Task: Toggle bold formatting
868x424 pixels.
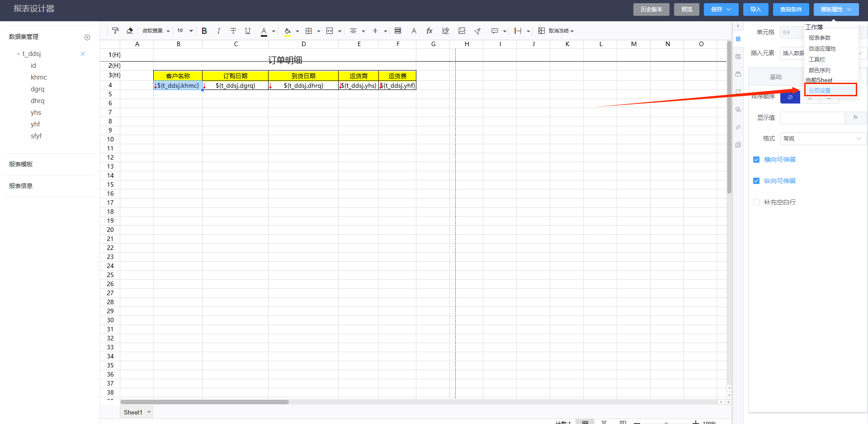Action: pos(204,31)
